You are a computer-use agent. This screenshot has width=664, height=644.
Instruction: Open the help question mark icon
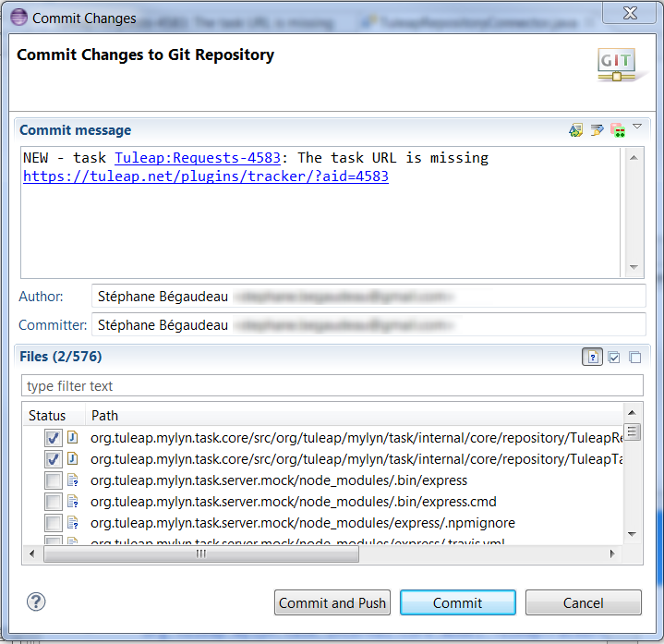click(x=36, y=601)
